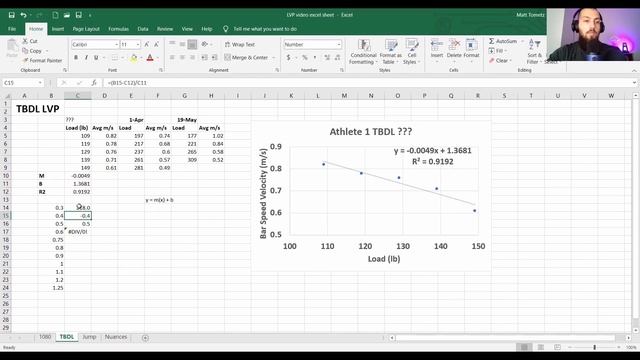Apply percent style to cell
640x360 pixels.
click(x=304, y=58)
